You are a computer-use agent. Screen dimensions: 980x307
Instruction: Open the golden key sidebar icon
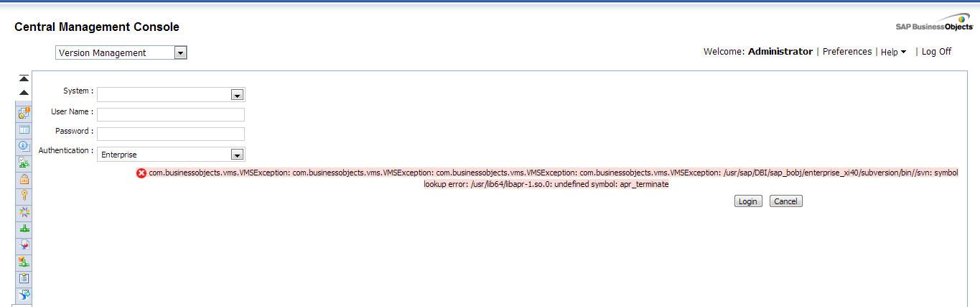tap(24, 196)
